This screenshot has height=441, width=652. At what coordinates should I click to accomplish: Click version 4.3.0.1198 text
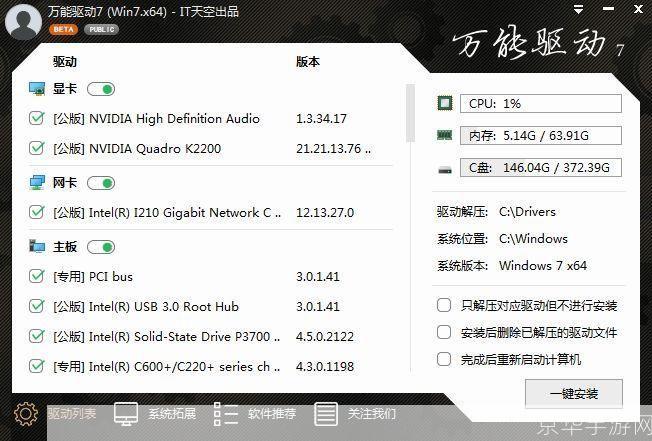[x=325, y=366]
